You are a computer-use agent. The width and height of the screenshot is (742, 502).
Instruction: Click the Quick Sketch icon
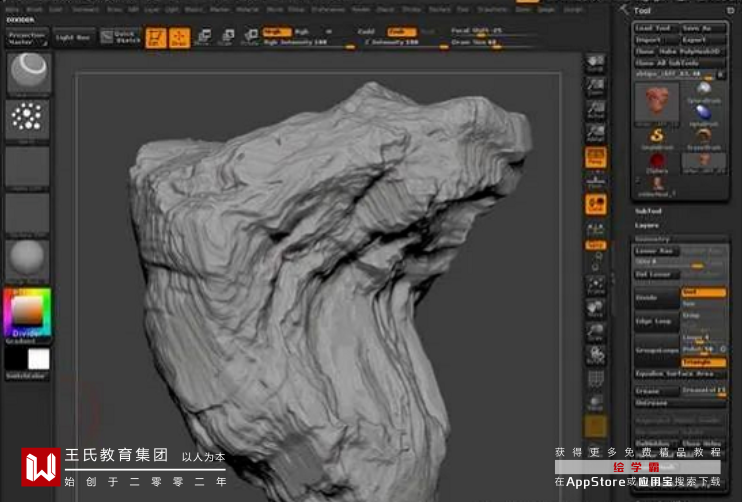[121, 37]
